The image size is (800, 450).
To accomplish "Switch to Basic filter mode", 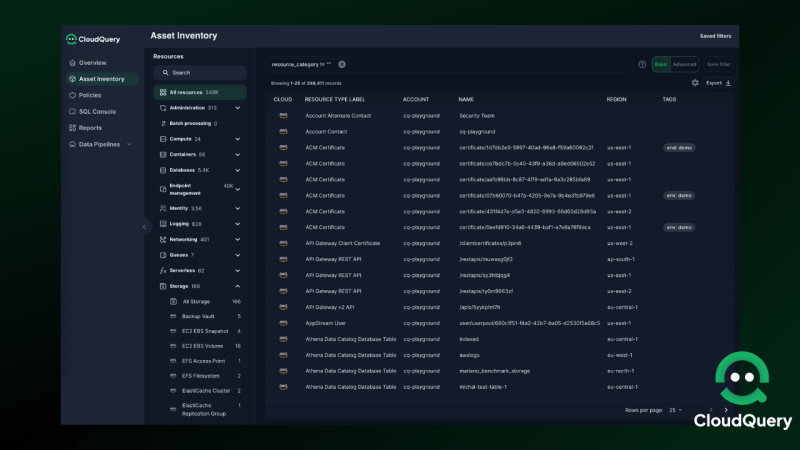I will click(661, 65).
